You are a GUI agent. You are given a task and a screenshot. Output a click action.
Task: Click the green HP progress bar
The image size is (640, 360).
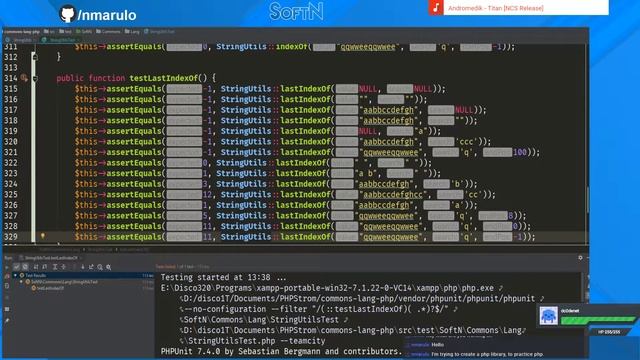tap(598, 320)
